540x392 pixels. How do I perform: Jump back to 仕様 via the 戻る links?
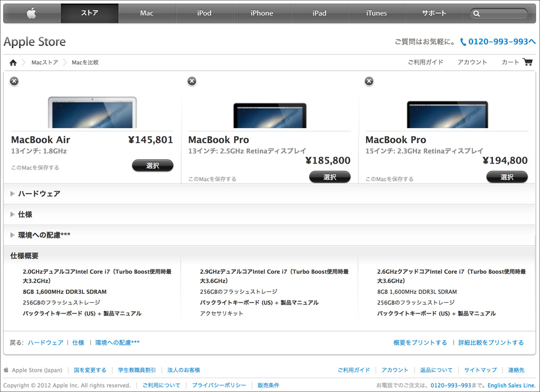(x=78, y=343)
